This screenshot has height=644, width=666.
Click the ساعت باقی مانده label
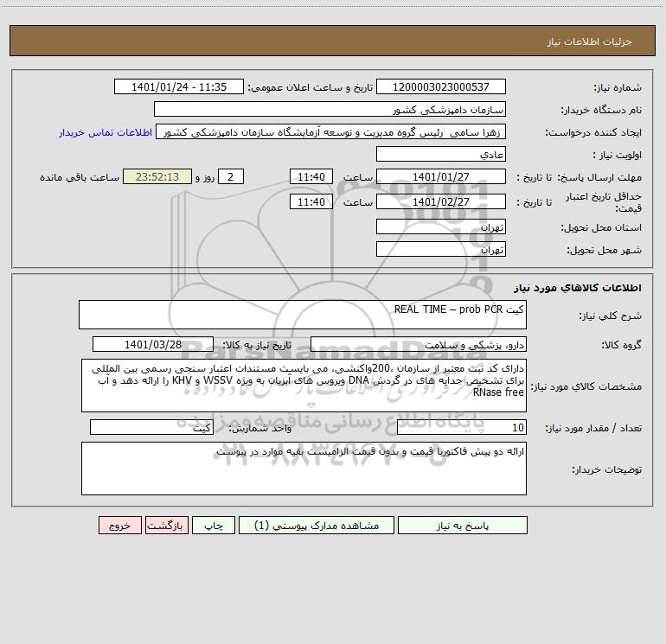click(80, 177)
